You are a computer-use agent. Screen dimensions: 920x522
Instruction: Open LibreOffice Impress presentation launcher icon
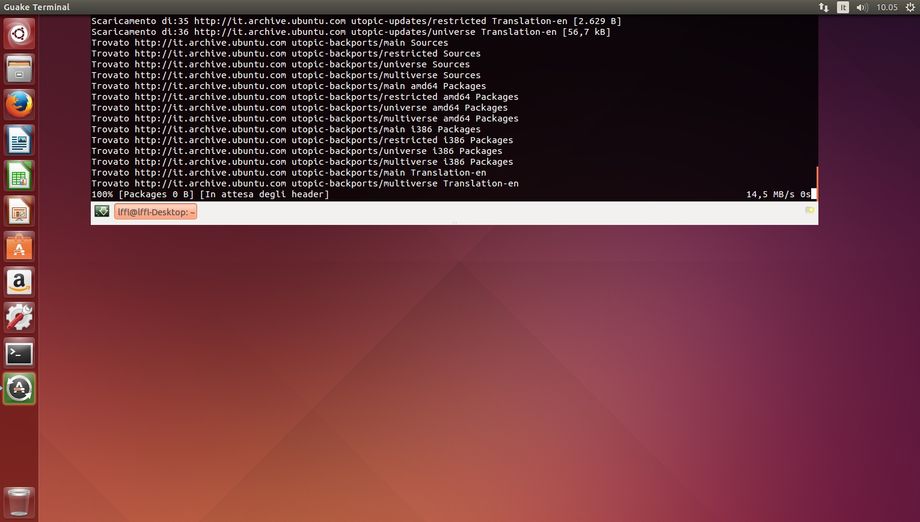(19, 211)
